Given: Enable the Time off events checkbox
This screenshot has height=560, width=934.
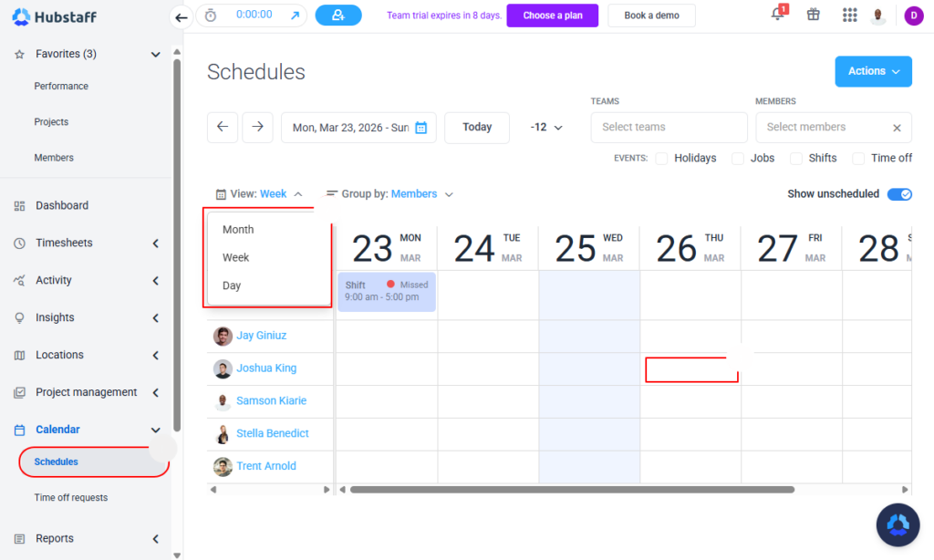Looking at the screenshot, I should pyautogui.click(x=858, y=159).
